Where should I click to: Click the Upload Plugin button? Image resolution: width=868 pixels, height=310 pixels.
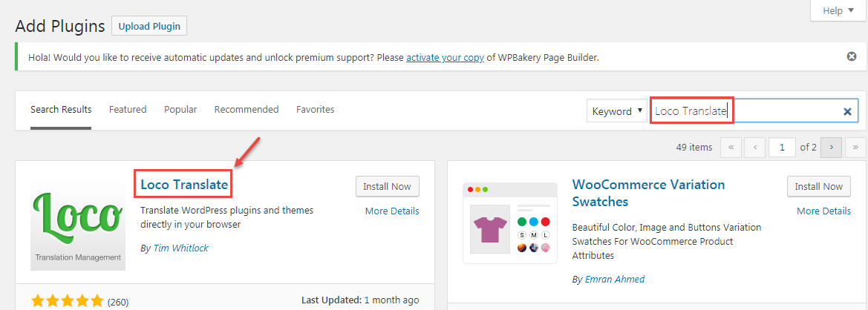(x=149, y=26)
